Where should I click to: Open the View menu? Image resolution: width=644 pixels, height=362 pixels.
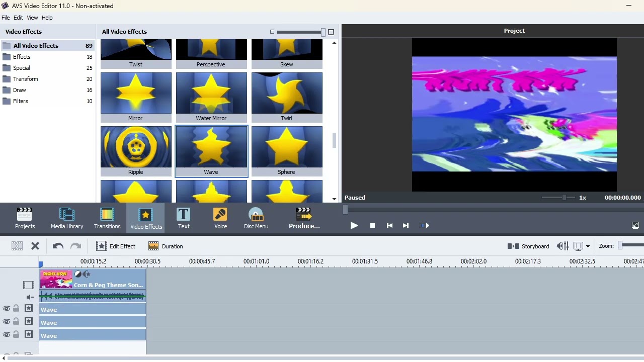coord(32,18)
